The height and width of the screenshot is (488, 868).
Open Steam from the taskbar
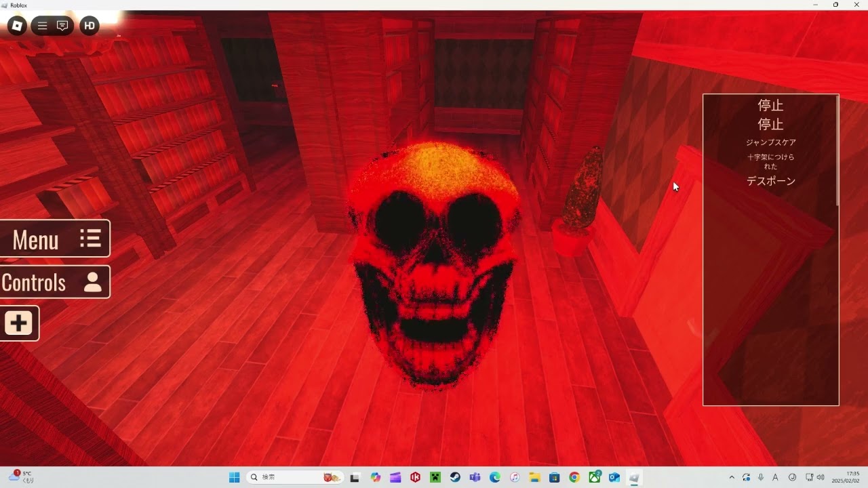[455, 477]
